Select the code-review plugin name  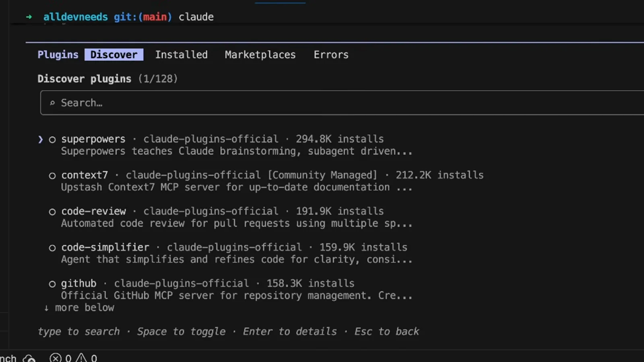pos(93,211)
